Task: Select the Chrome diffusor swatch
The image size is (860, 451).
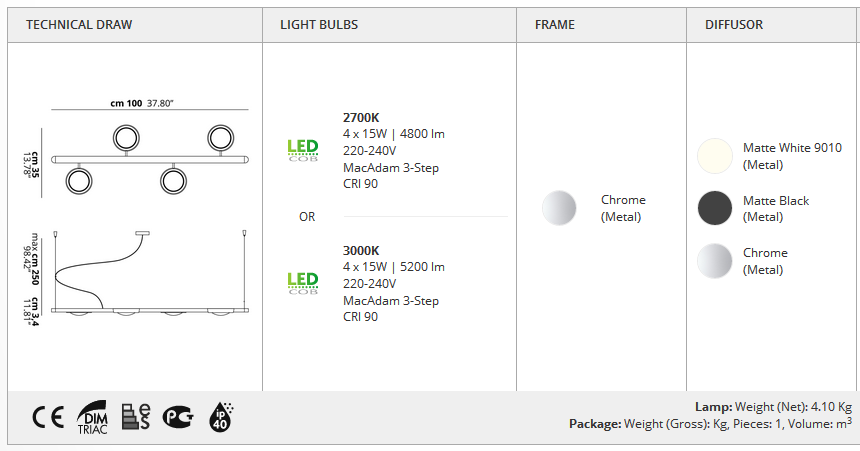Action: point(715,261)
